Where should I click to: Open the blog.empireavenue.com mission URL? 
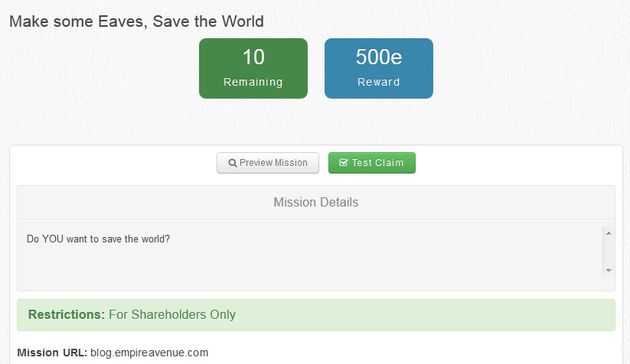click(x=149, y=353)
